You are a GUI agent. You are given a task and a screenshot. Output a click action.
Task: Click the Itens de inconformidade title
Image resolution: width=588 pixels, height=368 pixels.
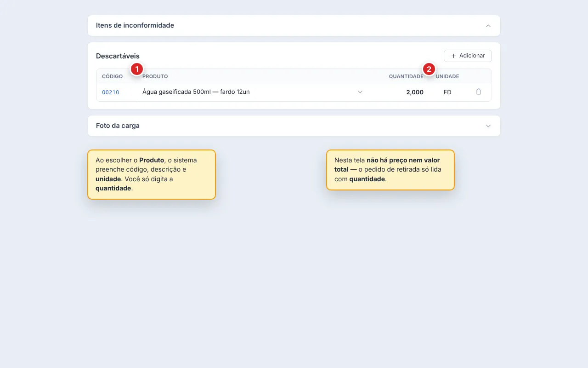click(135, 26)
